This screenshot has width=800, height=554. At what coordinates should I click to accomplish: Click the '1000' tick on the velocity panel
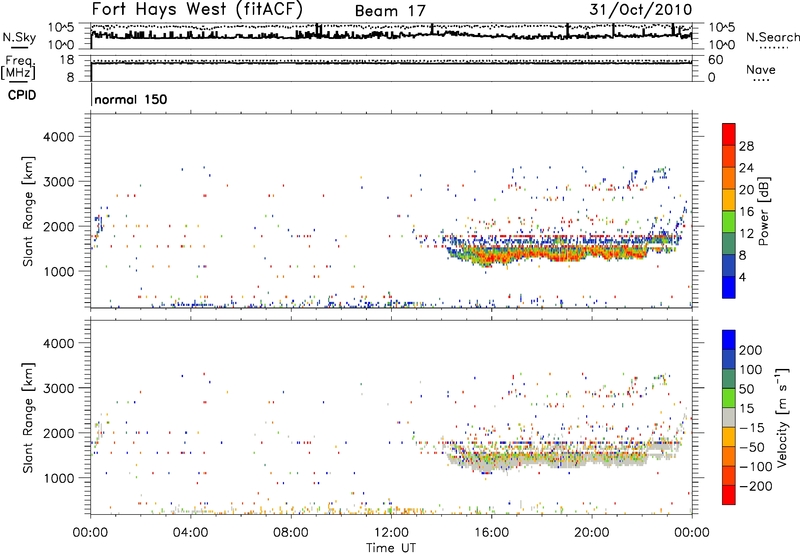(59, 478)
